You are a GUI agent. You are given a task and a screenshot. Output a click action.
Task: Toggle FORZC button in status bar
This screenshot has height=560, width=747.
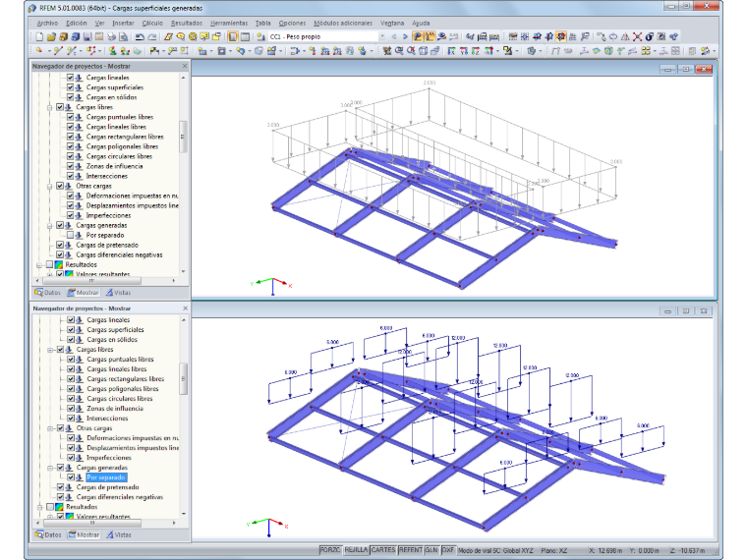(330, 550)
